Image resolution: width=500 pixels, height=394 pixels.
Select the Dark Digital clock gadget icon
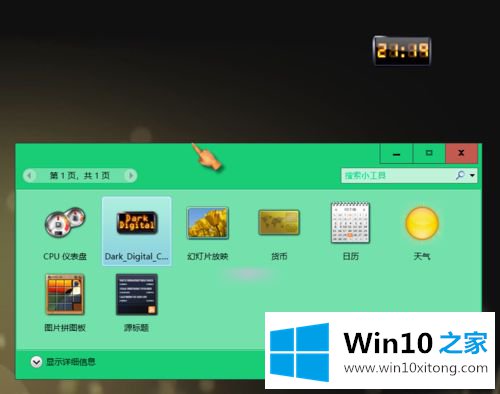coord(137,222)
